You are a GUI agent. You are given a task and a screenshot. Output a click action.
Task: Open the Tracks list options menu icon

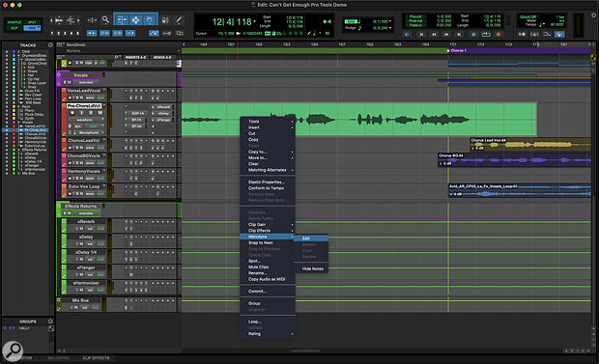(x=50, y=45)
